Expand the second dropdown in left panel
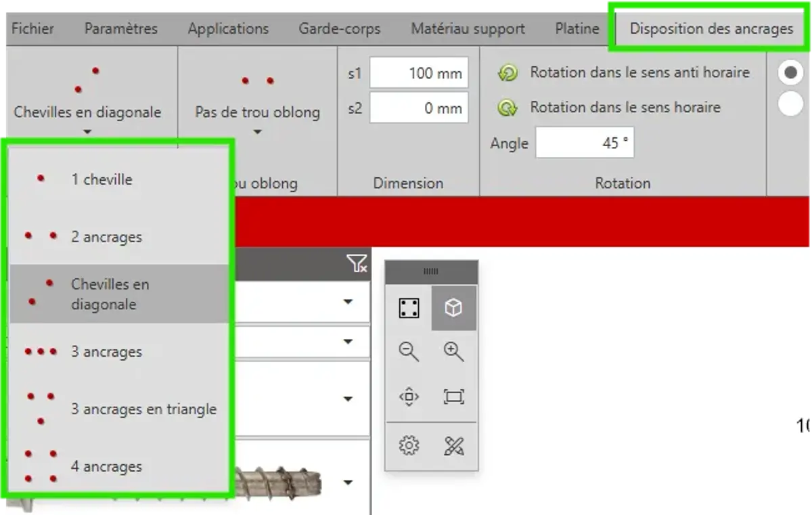This screenshot has width=812, height=515. click(348, 342)
